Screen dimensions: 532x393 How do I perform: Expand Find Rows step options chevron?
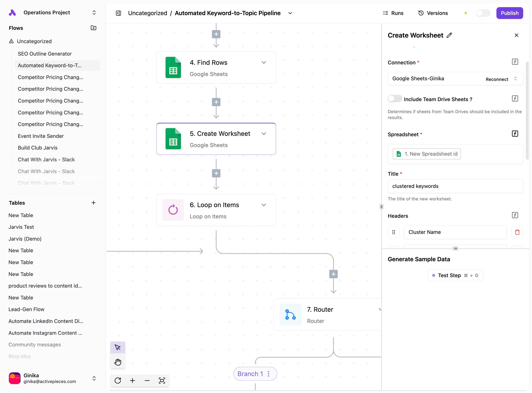click(x=264, y=62)
